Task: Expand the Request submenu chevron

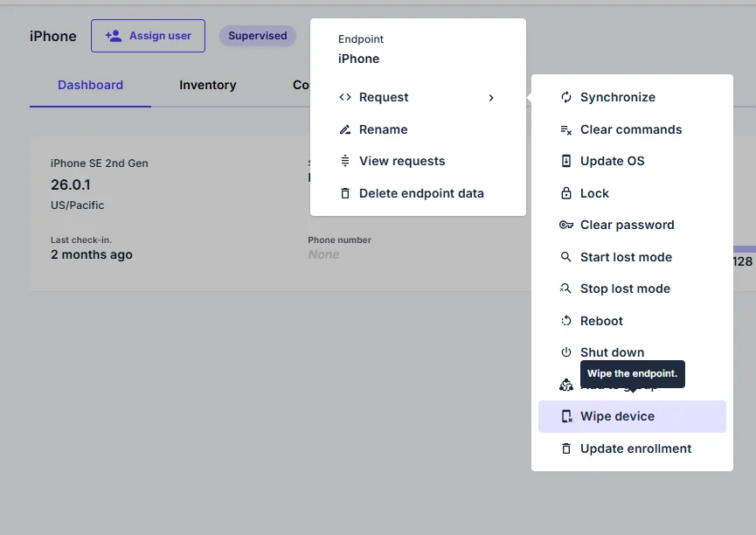Action: 491,98
